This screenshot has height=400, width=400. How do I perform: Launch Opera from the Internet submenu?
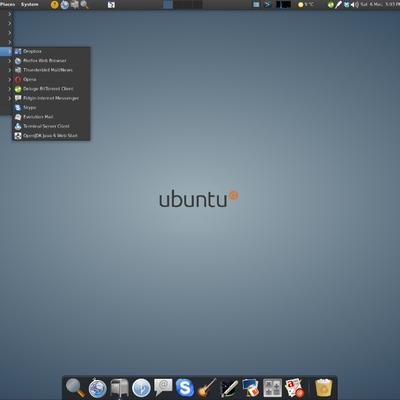pos(51,79)
